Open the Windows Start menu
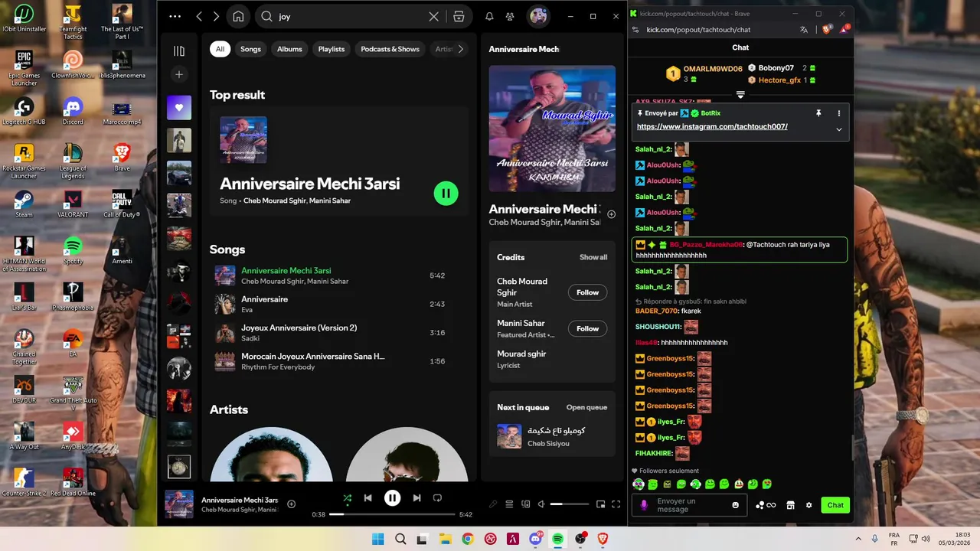This screenshot has width=980, height=551. 378,539
